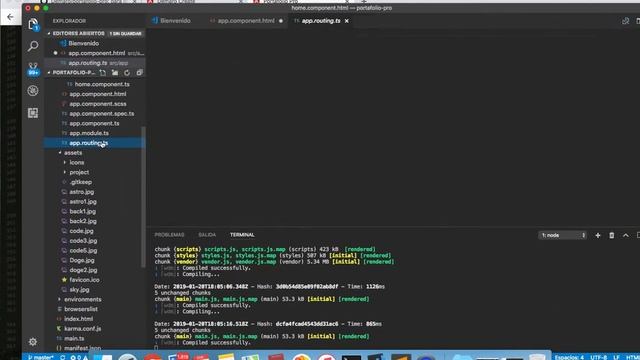Click the explorer vertical scrollbar
640x360 pixels.
tap(143, 197)
